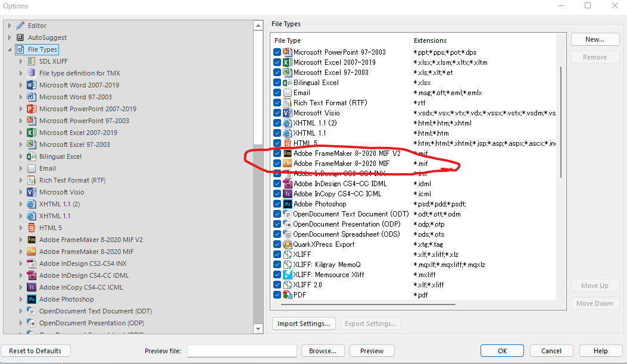Click the Email file type icon
The height and width of the screenshot is (364, 627).
coord(286,92)
